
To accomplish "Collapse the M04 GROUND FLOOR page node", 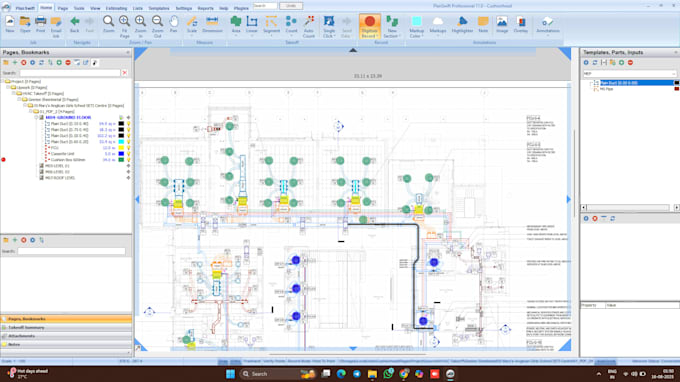I will [x=36, y=118].
